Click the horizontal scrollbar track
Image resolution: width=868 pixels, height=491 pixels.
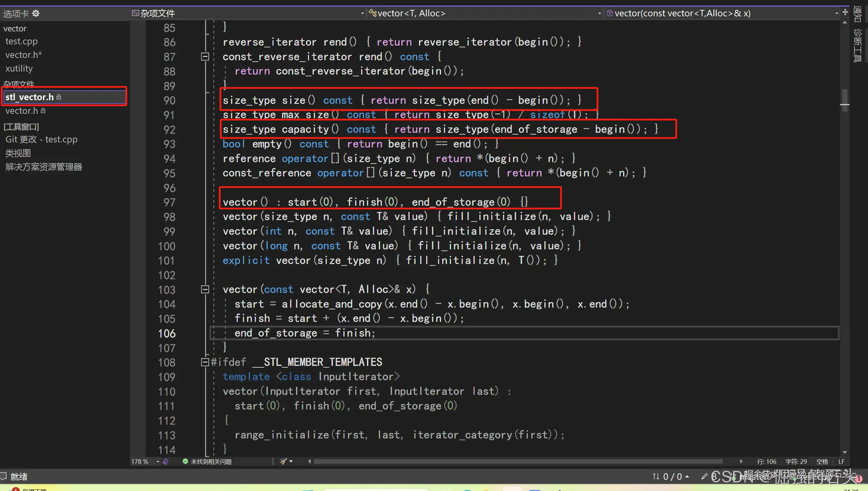tap(518, 461)
